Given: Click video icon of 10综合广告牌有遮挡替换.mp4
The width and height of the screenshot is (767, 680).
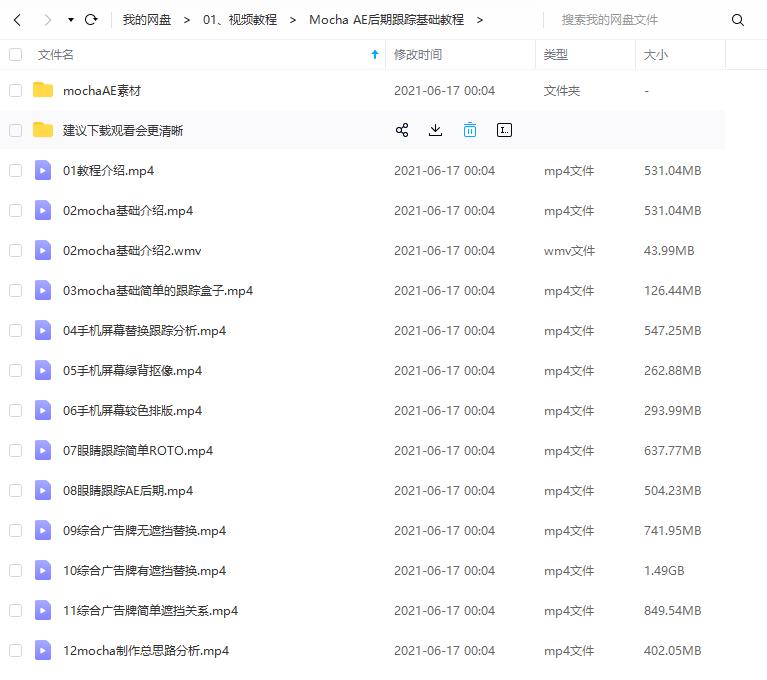Looking at the screenshot, I should tap(43, 570).
